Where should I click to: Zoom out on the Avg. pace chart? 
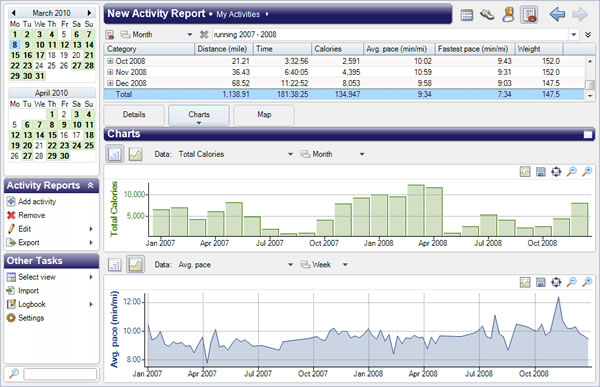click(x=571, y=282)
